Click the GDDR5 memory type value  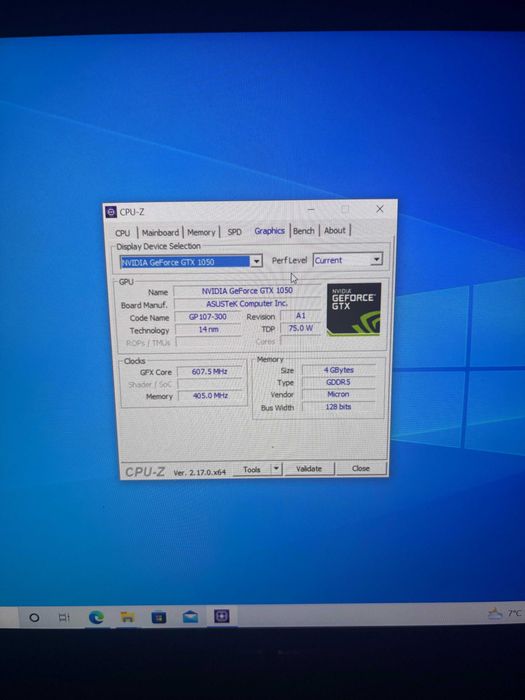[x=339, y=382]
